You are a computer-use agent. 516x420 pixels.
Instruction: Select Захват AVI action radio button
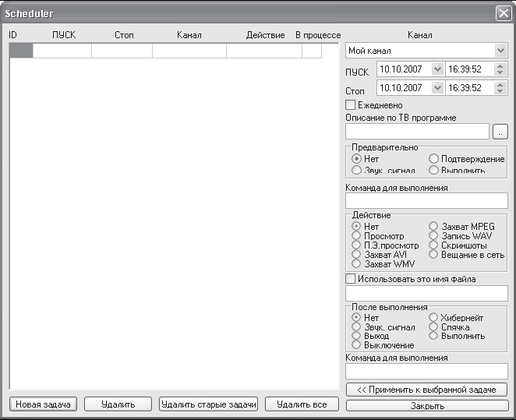pyautogui.click(x=356, y=254)
